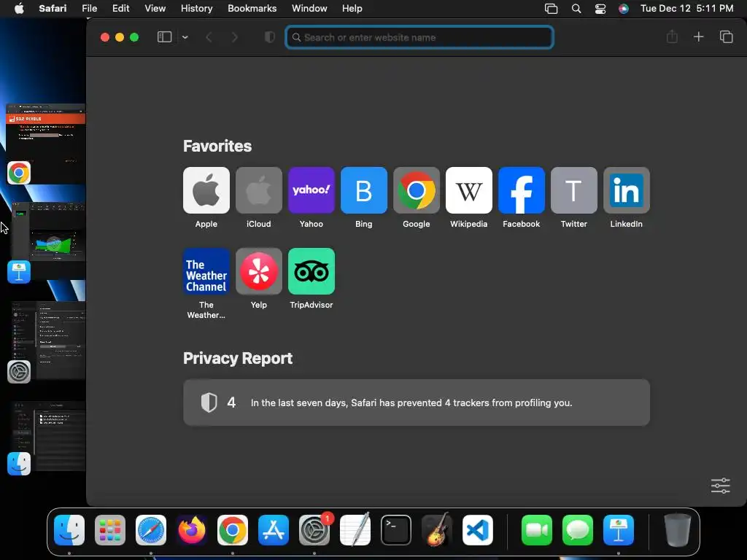Viewport: 747px width, 560px height.
Task: Launch Google Chrome from the Dock
Action: pyautogui.click(x=233, y=529)
